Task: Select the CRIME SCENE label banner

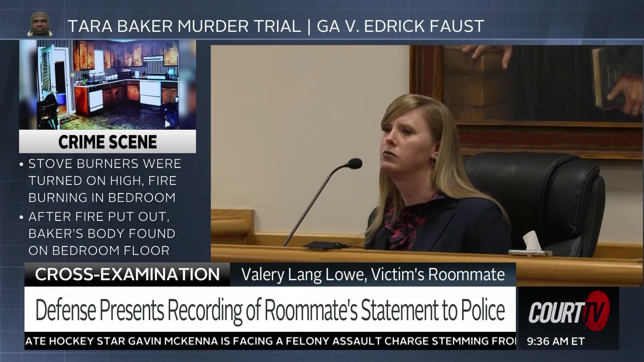Action: [107, 141]
